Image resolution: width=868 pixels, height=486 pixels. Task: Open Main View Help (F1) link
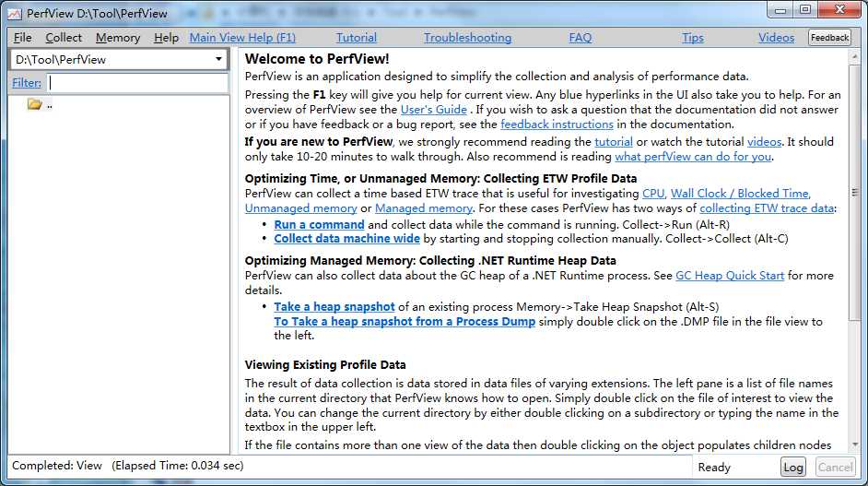(x=242, y=38)
